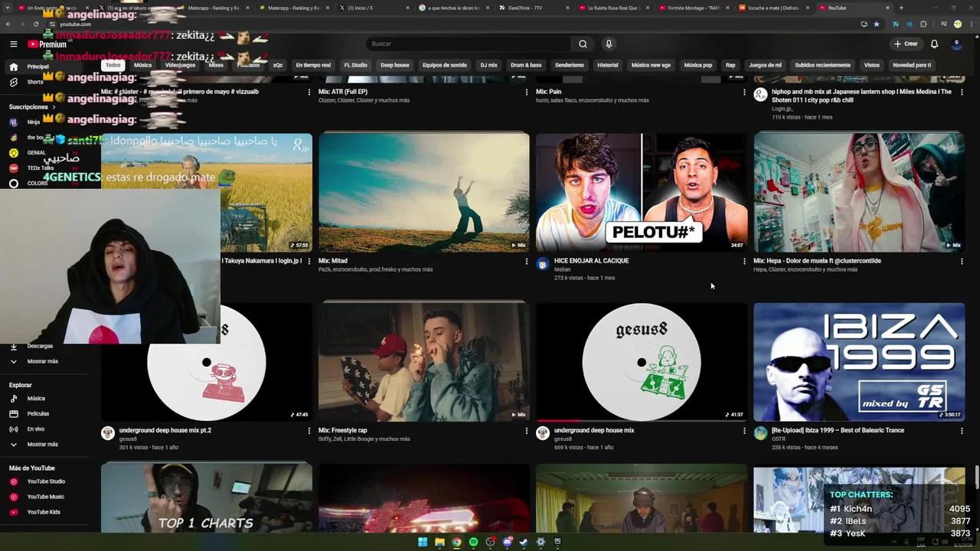Open options menu for Mix: Pain
This screenshot has width=980, height=551.
[744, 92]
